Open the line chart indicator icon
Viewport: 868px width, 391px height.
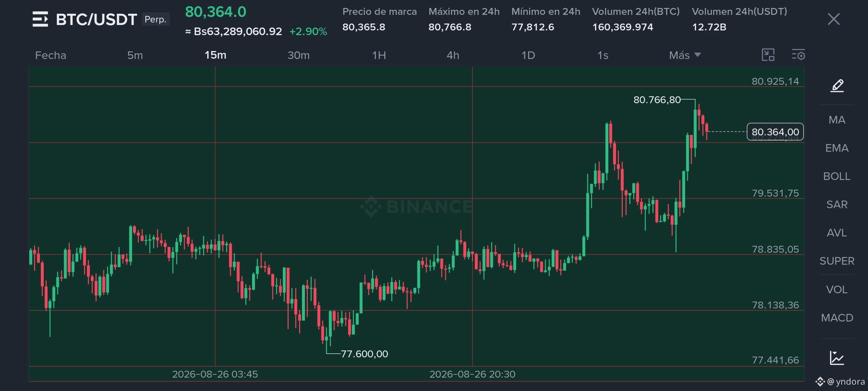point(837,358)
